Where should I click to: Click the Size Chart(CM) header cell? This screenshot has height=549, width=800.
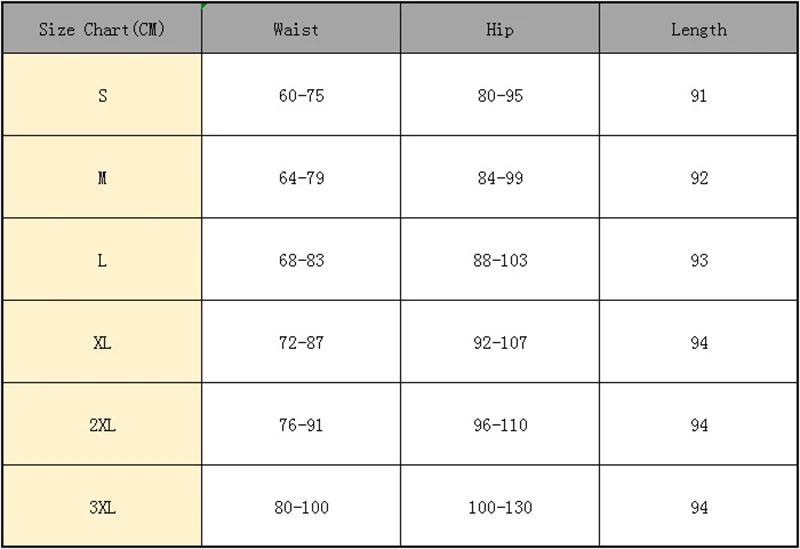tap(102, 28)
